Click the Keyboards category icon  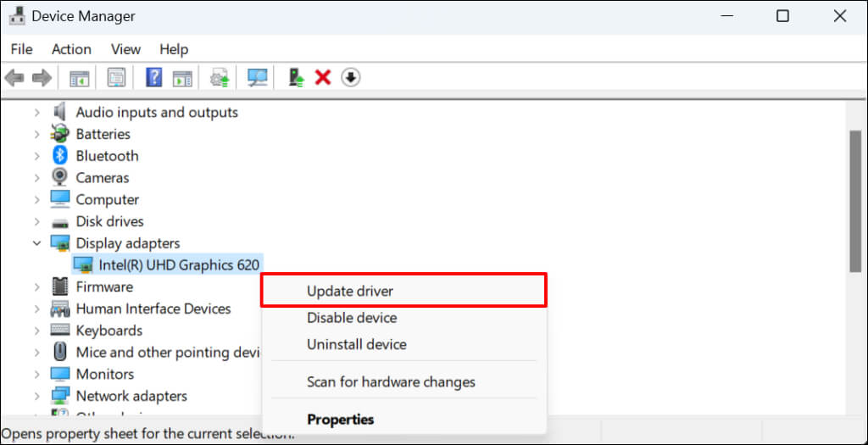[60, 331]
